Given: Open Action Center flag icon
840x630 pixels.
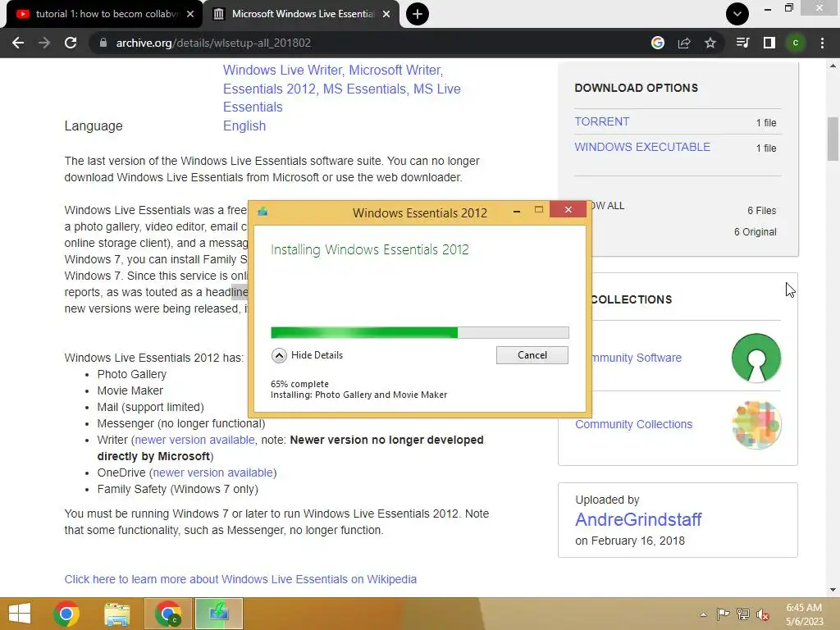Looking at the screenshot, I should 723,614.
